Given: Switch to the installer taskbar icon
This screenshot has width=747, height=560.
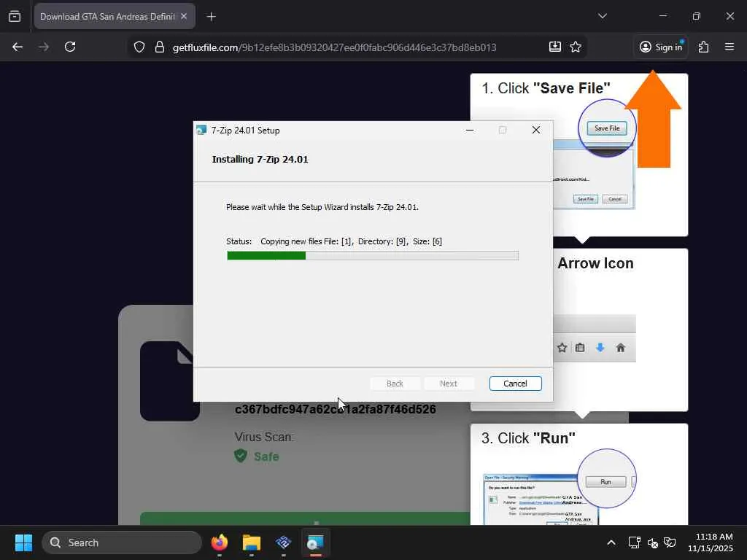Looking at the screenshot, I should click(x=315, y=542).
